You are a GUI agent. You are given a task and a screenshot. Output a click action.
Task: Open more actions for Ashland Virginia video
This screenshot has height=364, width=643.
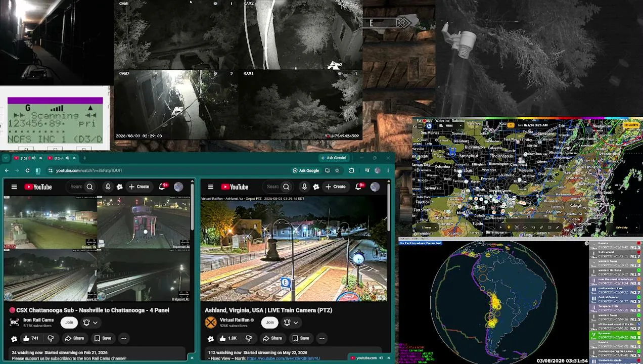(321, 338)
